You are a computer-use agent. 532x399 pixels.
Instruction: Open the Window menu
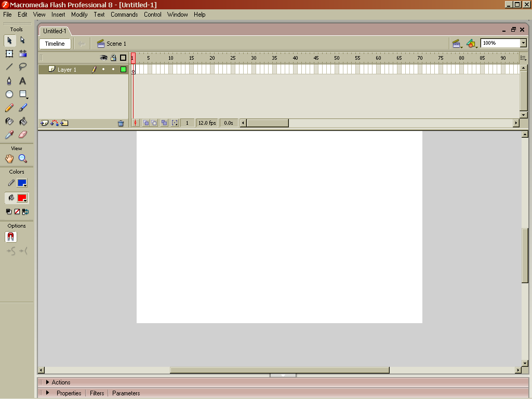pyautogui.click(x=178, y=15)
